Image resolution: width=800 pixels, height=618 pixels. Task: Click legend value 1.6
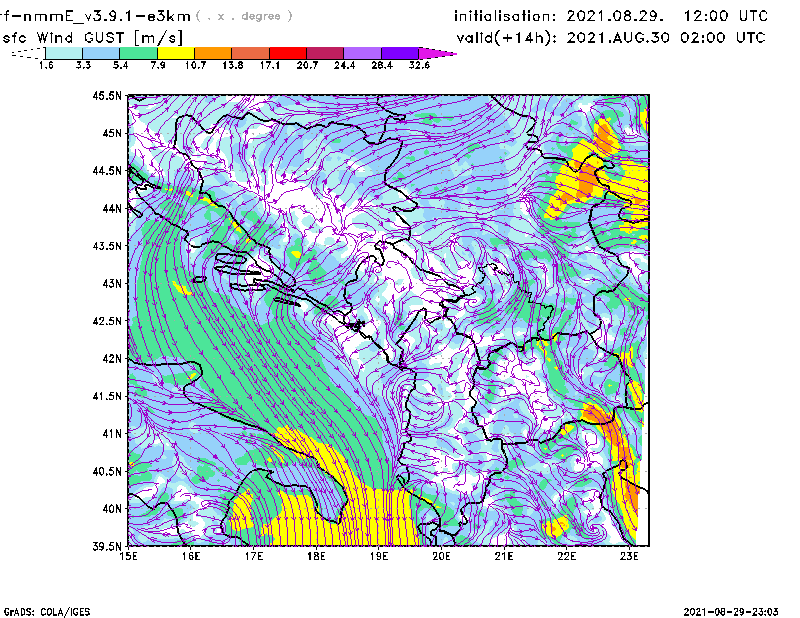(46, 65)
